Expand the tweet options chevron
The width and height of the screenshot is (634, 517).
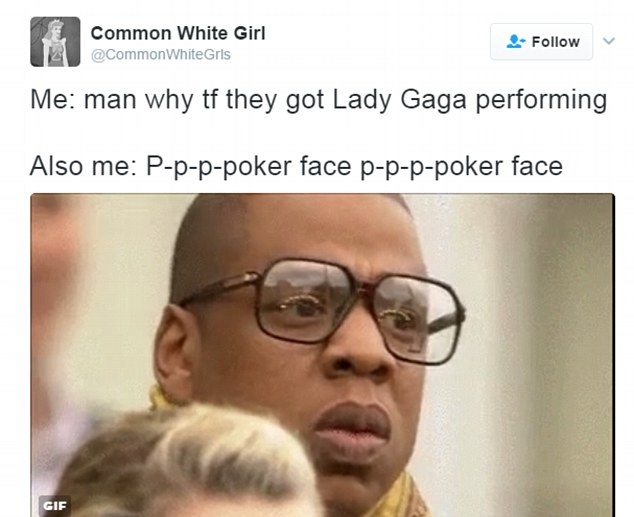(609, 41)
